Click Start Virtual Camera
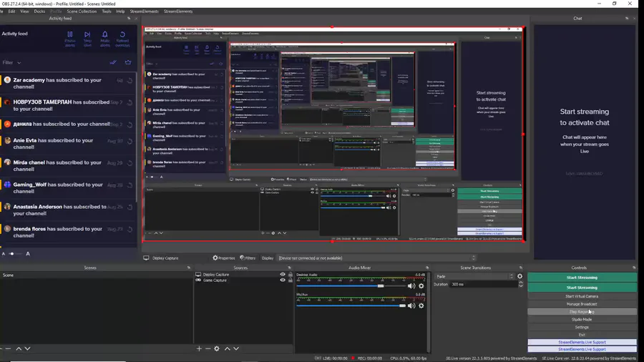 tap(582, 296)
